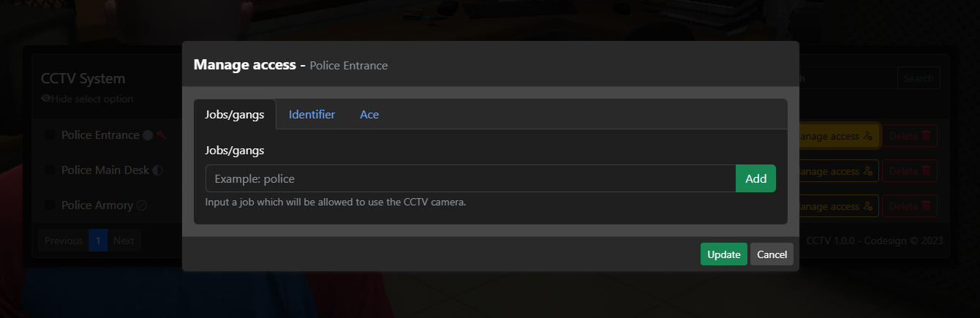The image size is (980, 318).
Task: Select the Jobs/gangs tab
Action: pos(235,115)
